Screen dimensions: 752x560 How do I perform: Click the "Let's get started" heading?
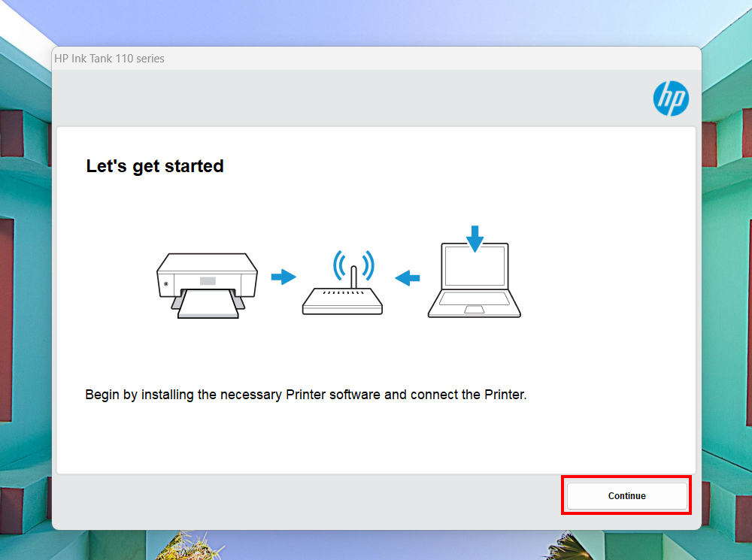[x=155, y=166]
